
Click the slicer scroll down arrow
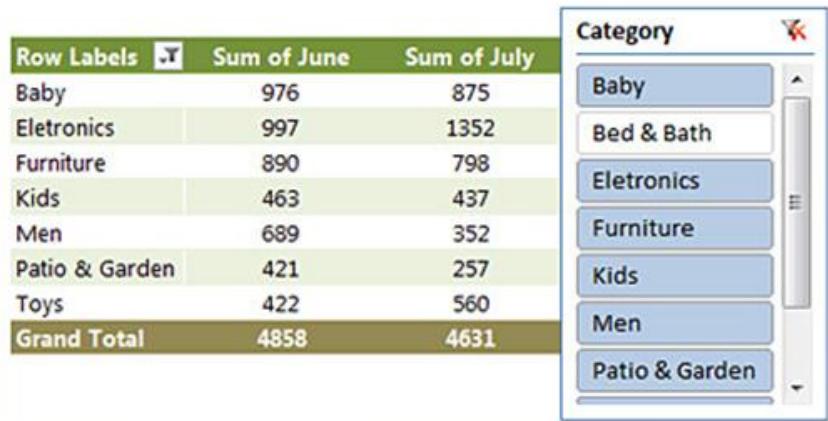click(x=797, y=389)
